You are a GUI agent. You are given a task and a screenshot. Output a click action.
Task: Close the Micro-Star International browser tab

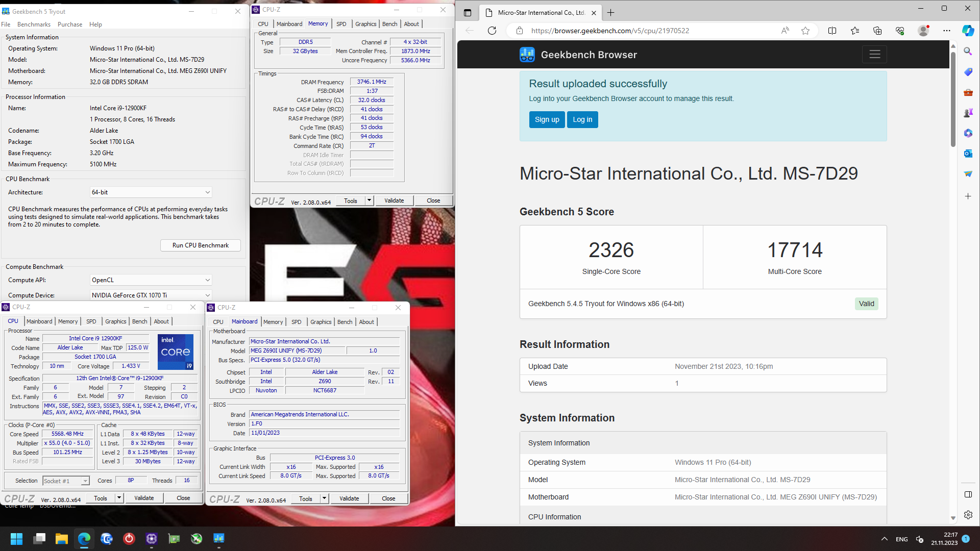click(x=594, y=13)
